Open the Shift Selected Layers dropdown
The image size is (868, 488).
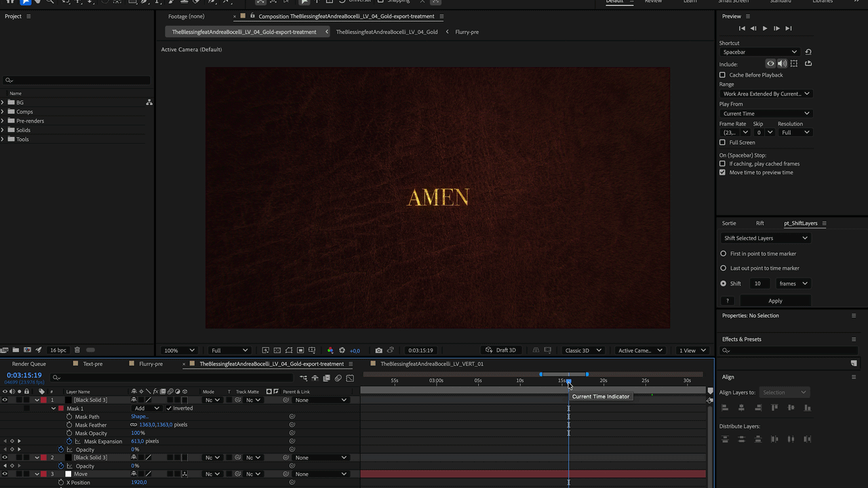(765, 238)
